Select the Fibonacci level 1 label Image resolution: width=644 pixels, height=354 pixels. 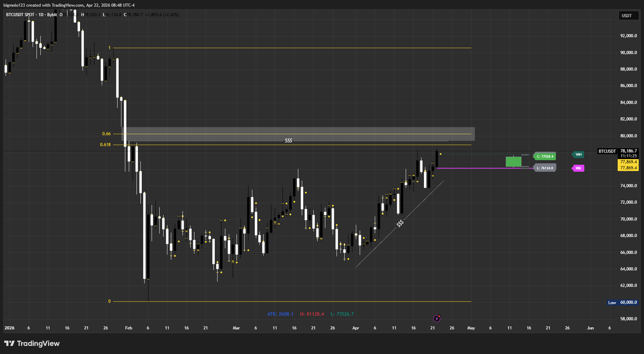[x=109, y=48]
